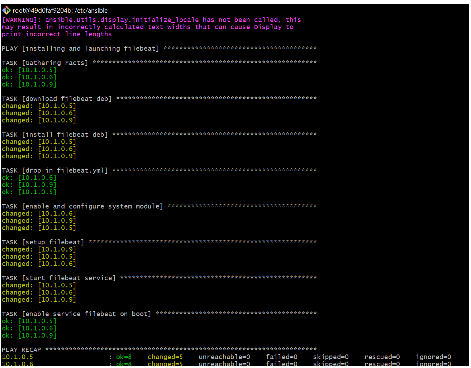Select host 10.1.0.5 in PLAY RECAP
The height and width of the screenshot is (368, 471).
click(17, 357)
